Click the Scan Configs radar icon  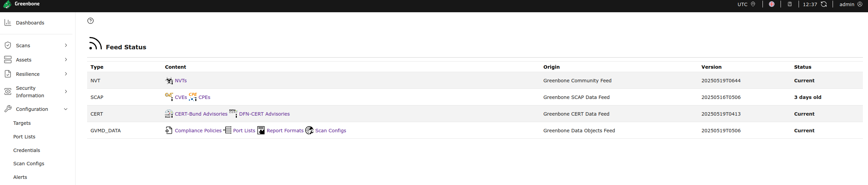tap(309, 130)
